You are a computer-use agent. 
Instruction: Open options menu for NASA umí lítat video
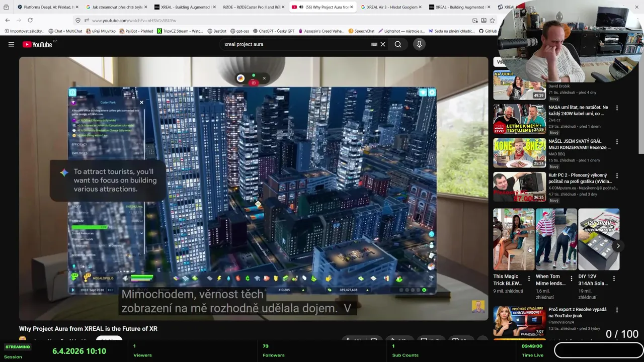click(617, 108)
